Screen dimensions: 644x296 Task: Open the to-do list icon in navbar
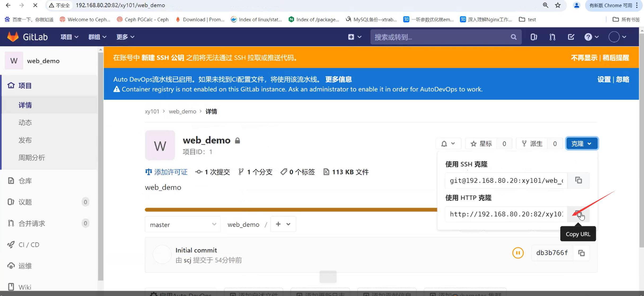(571, 37)
